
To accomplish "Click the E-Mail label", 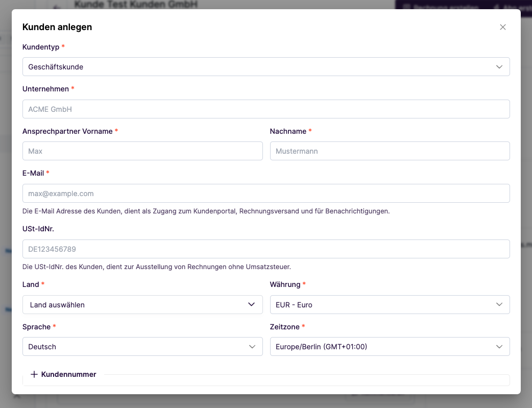I will coord(33,173).
